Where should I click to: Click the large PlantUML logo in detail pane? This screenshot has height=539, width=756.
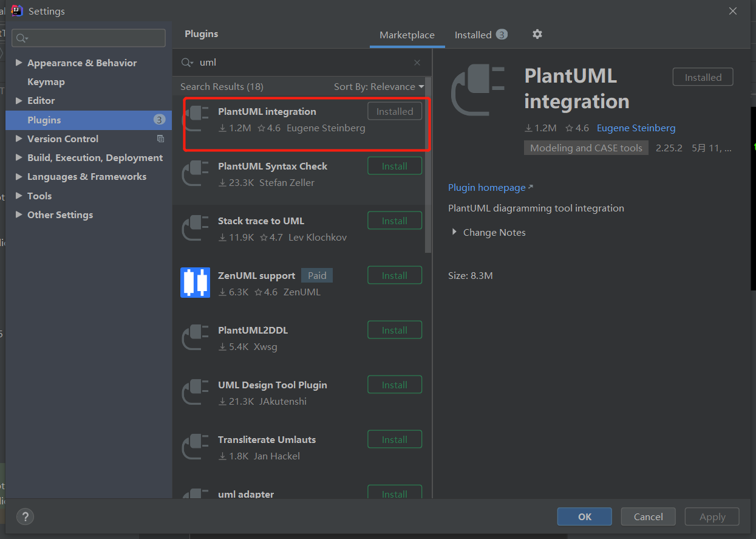(x=479, y=90)
